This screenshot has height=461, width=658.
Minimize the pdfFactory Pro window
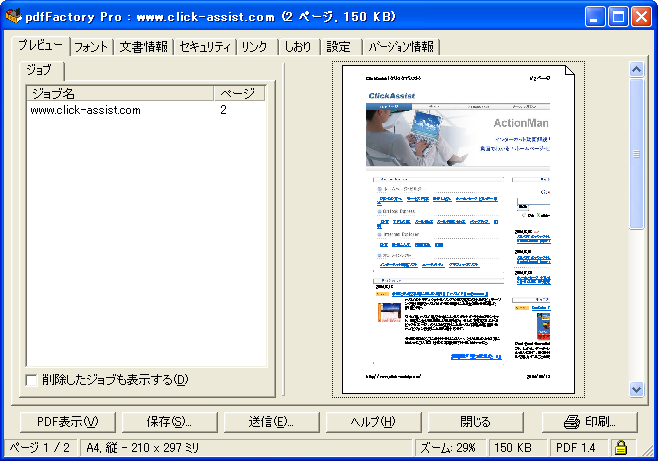pyautogui.click(x=595, y=16)
